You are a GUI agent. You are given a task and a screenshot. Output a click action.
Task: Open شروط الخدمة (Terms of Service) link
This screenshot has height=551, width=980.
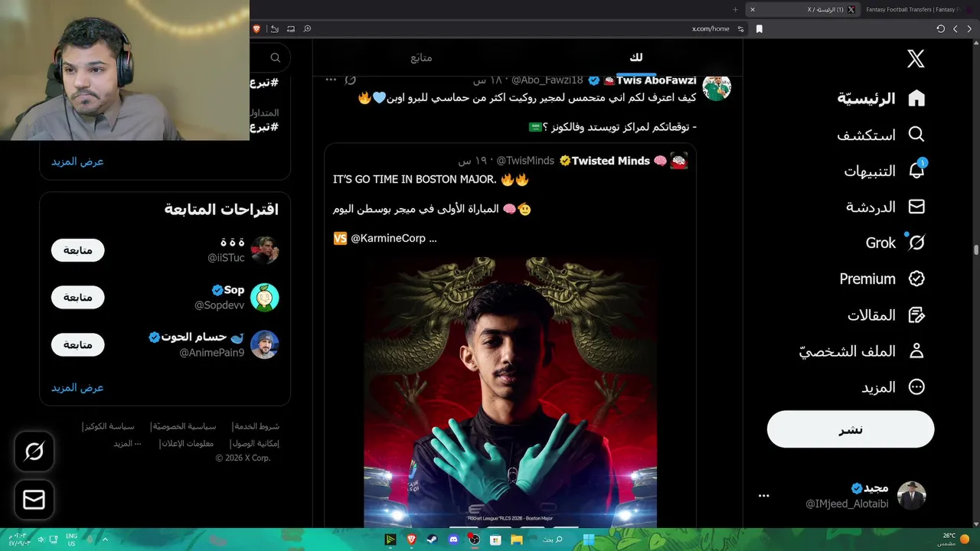pyautogui.click(x=256, y=426)
